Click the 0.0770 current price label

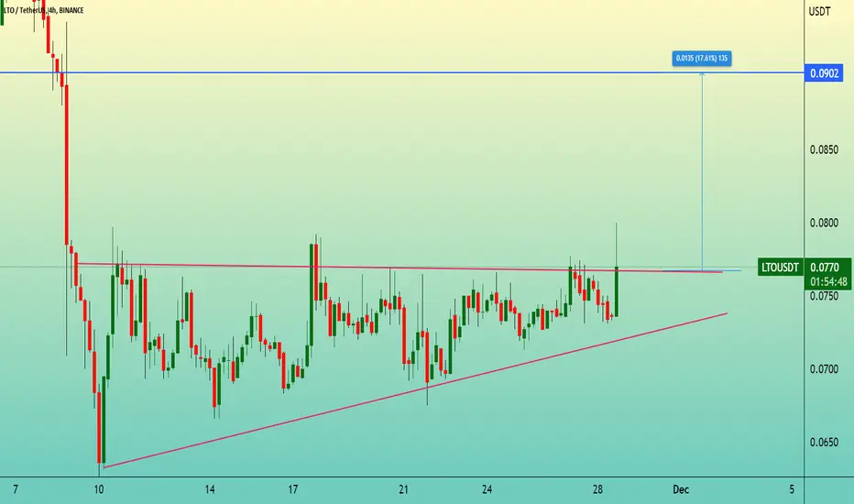[825, 268]
